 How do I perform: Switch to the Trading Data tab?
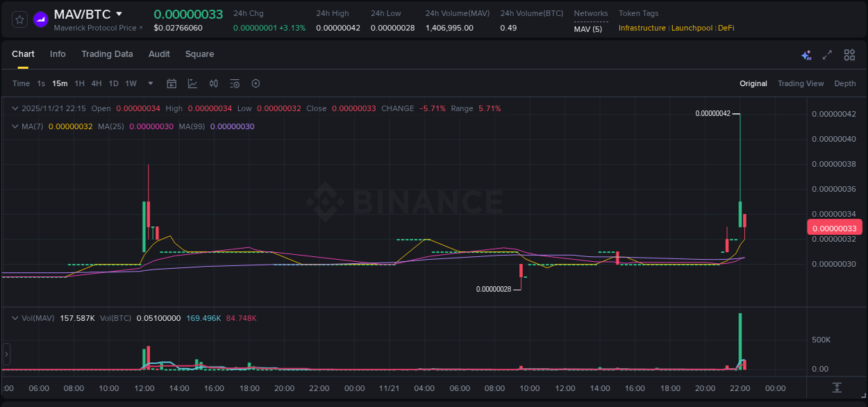pos(107,53)
